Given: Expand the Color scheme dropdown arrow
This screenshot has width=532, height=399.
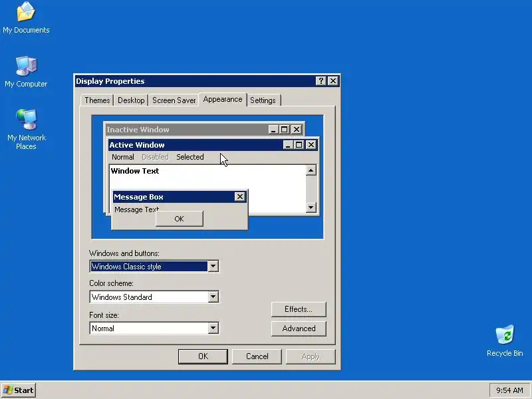Looking at the screenshot, I should 213,297.
